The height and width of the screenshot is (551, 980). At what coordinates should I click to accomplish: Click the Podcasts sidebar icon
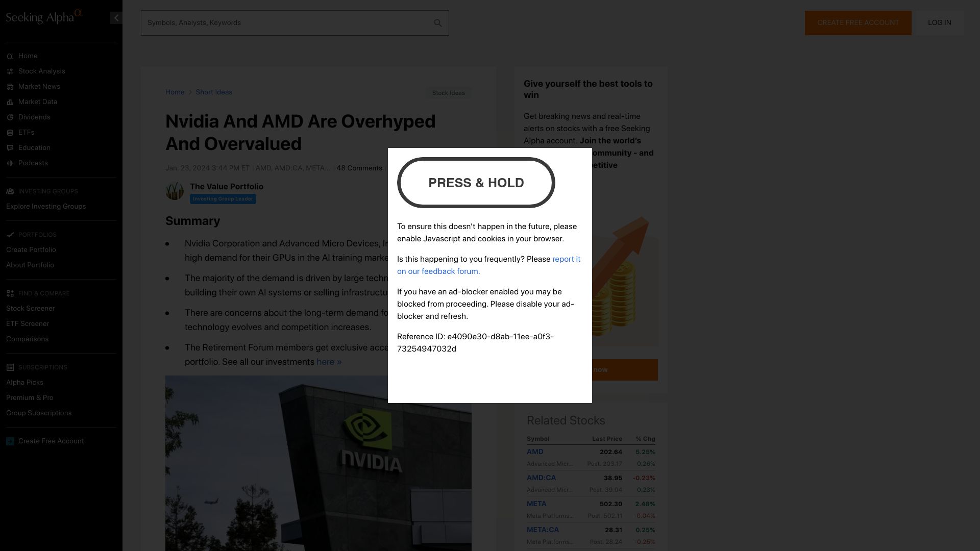pyautogui.click(x=10, y=163)
